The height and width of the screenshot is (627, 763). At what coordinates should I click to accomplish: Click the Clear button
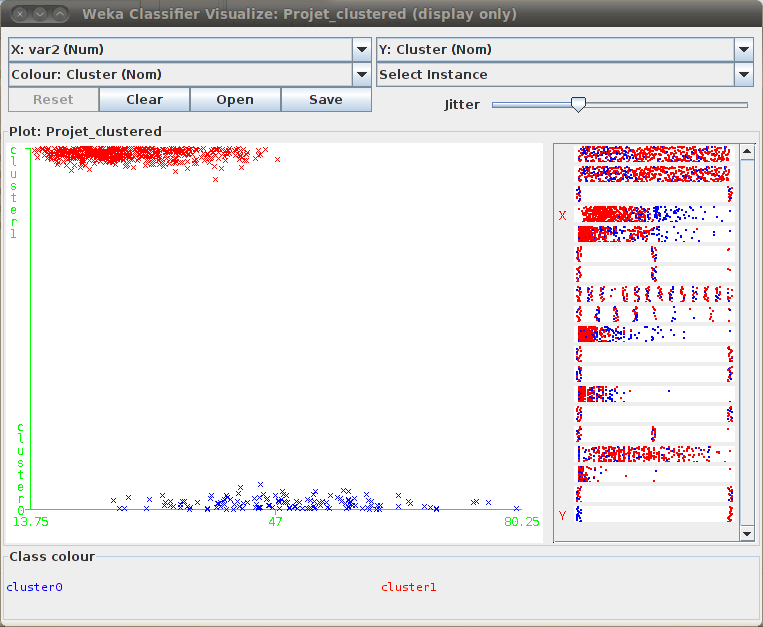(x=144, y=99)
